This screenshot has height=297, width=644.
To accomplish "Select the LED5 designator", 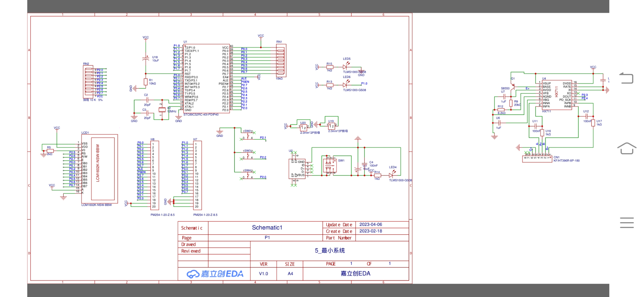I will point(347,59).
